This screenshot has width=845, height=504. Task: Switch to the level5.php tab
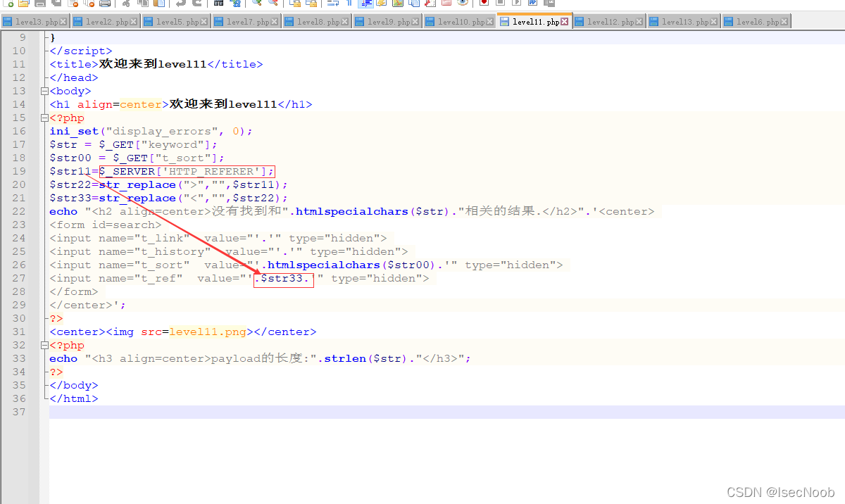[176, 22]
